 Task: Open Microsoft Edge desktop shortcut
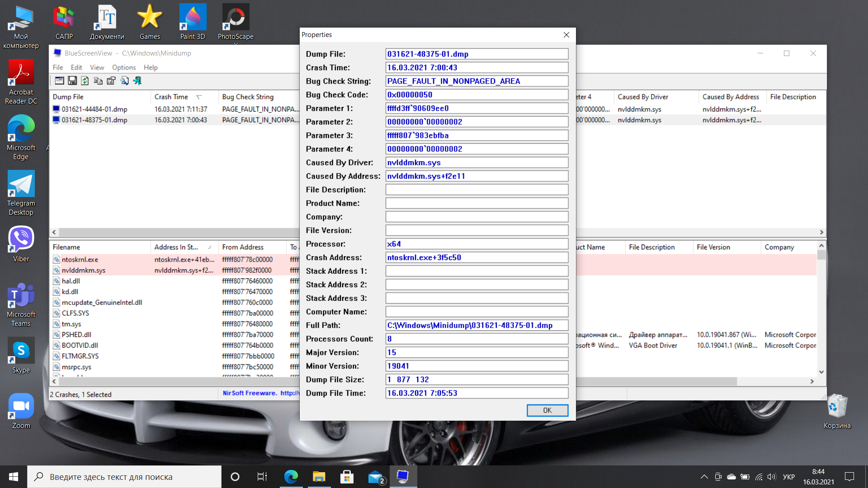(x=21, y=138)
